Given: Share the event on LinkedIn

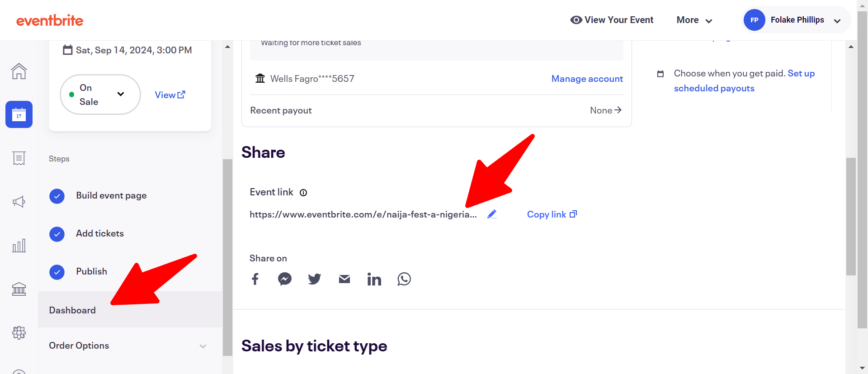Looking at the screenshot, I should pos(374,279).
